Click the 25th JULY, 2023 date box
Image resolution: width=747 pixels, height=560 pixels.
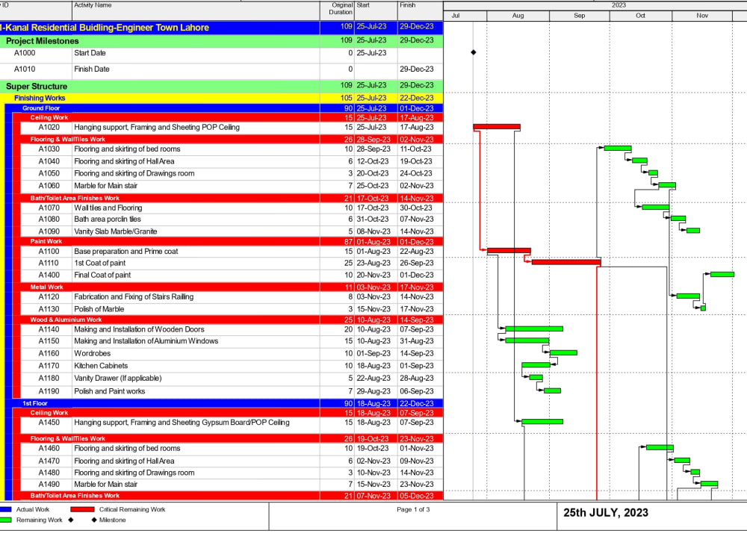tap(607, 513)
